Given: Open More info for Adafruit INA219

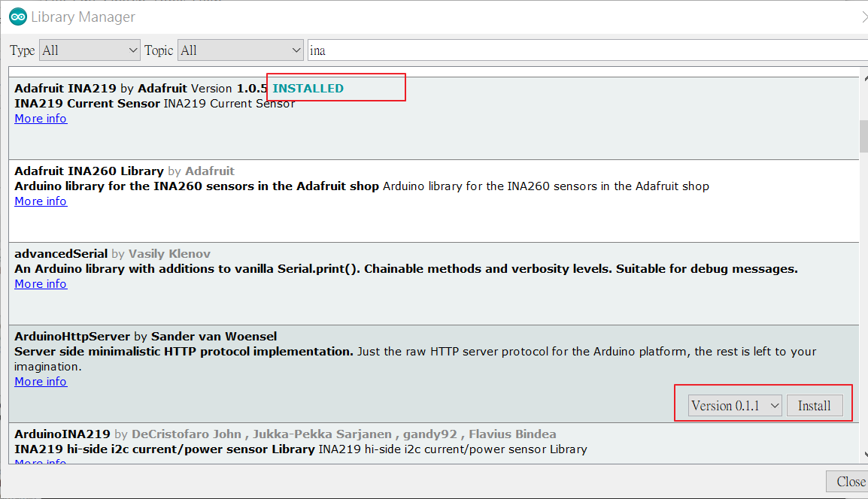Looking at the screenshot, I should click(x=40, y=118).
